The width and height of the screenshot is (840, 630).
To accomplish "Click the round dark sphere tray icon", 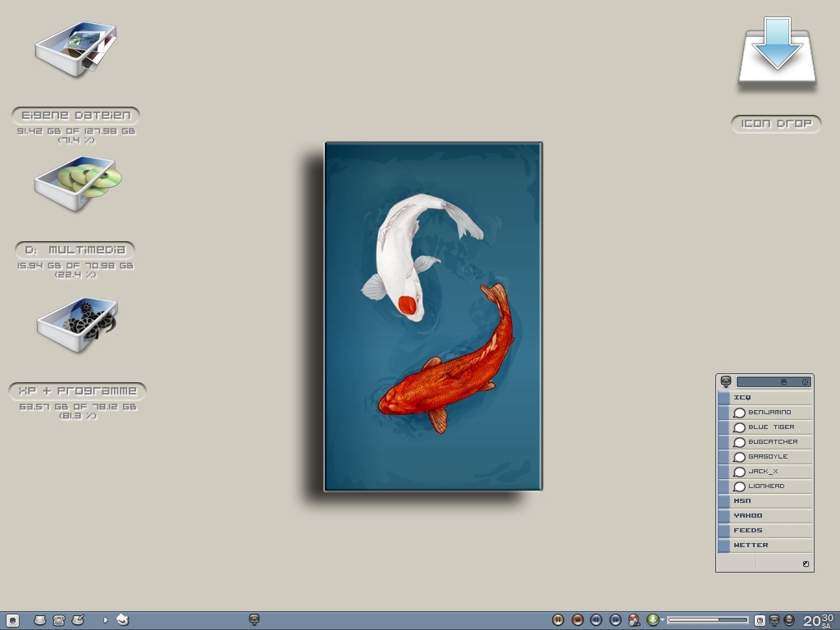I will point(788,620).
